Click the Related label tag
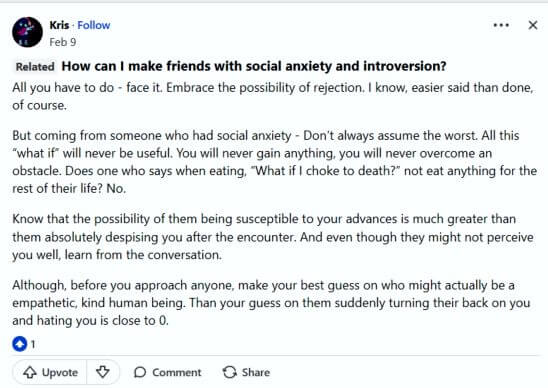 35,66
